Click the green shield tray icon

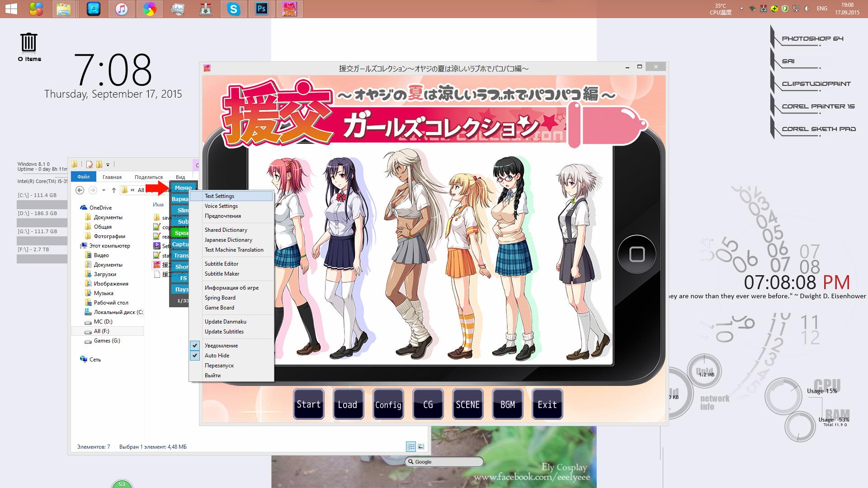click(x=785, y=9)
